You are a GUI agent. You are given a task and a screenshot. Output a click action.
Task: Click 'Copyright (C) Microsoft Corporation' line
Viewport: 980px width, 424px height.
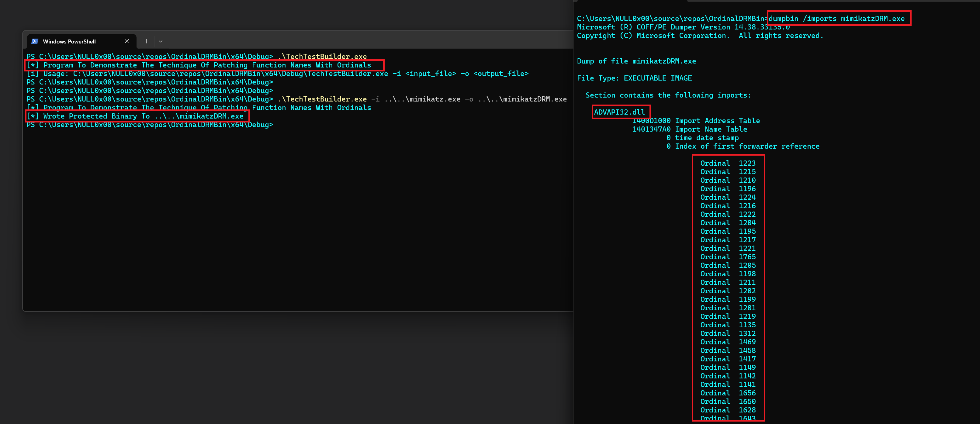pos(700,35)
